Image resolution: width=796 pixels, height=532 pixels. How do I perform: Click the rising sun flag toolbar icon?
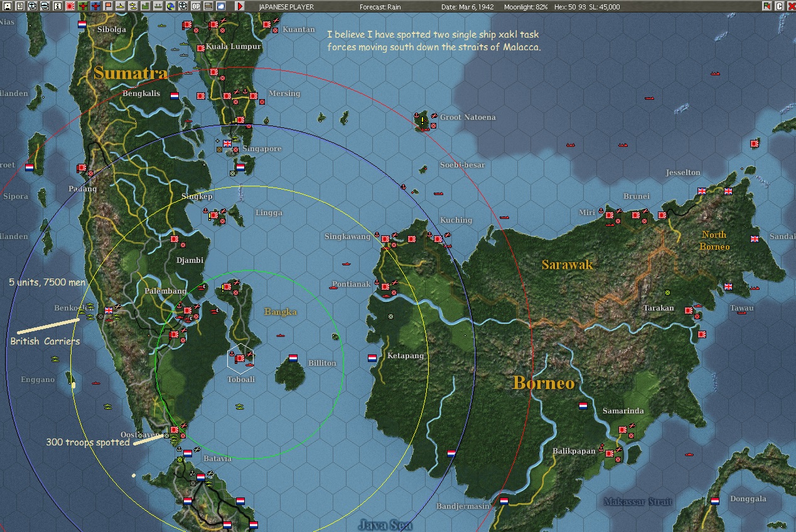tap(70, 6)
